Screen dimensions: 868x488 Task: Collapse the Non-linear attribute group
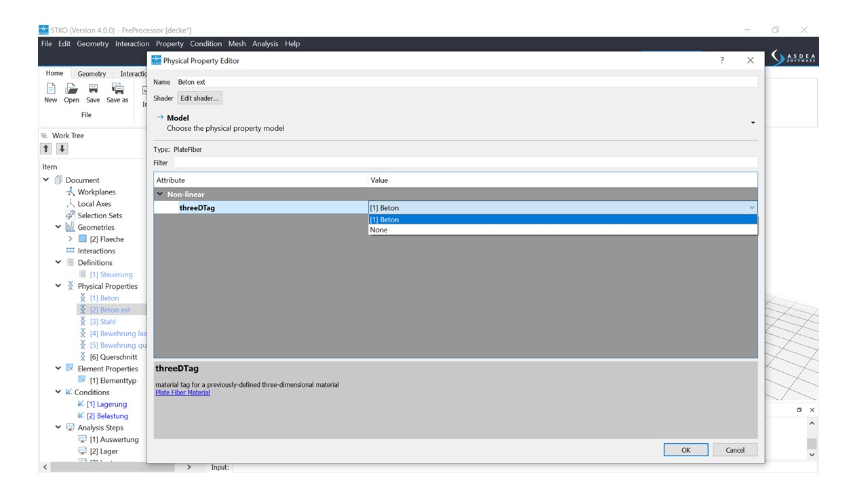[160, 194]
